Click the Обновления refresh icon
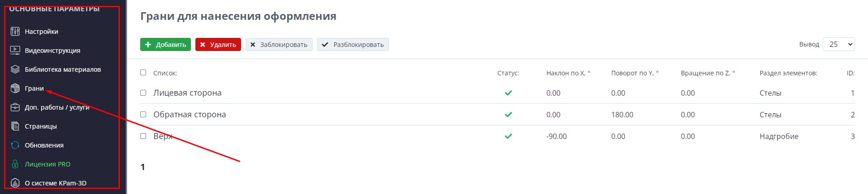The image size is (868, 194). (x=15, y=145)
